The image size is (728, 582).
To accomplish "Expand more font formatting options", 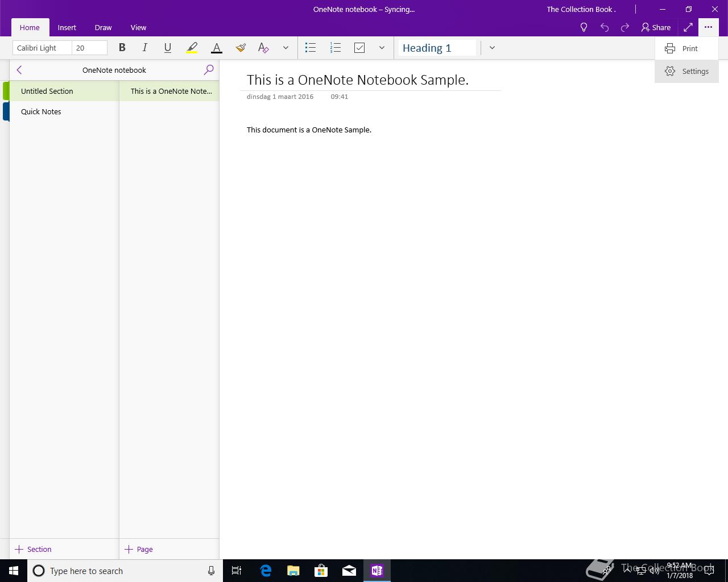I will click(286, 48).
